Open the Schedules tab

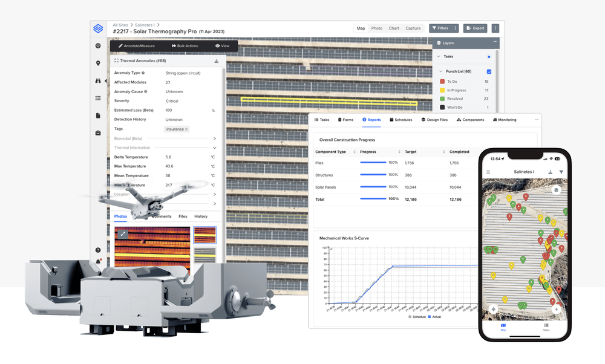pyautogui.click(x=401, y=120)
